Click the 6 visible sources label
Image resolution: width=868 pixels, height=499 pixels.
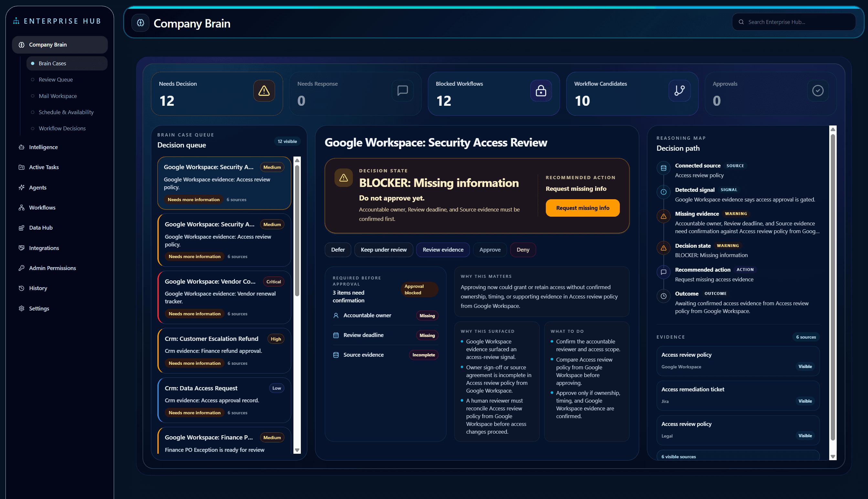(x=678, y=457)
